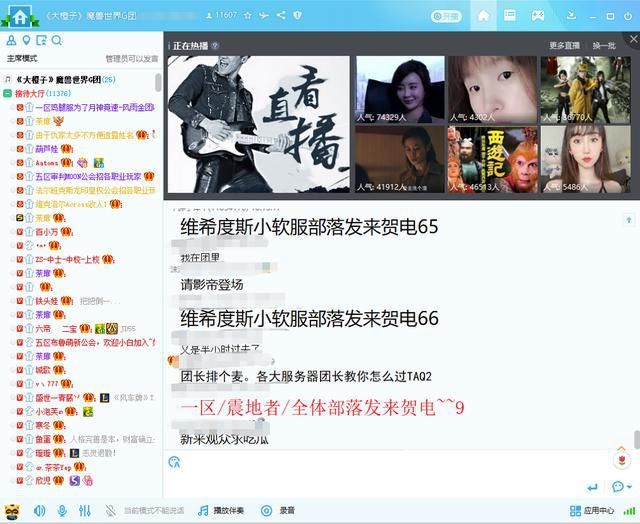640x524 pixels.
Task: Open the chat bubble options dropdown
Action: pyautogui.click(x=622, y=486)
